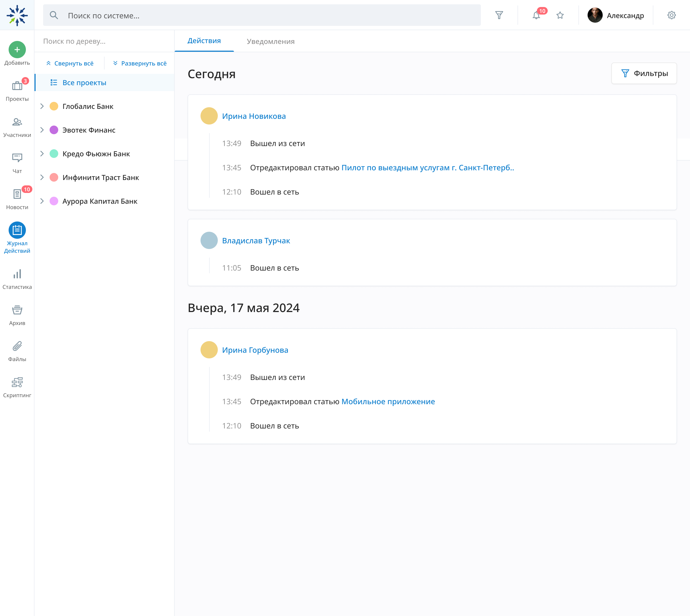Open Projects from the sidebar

tap(17, 86)
